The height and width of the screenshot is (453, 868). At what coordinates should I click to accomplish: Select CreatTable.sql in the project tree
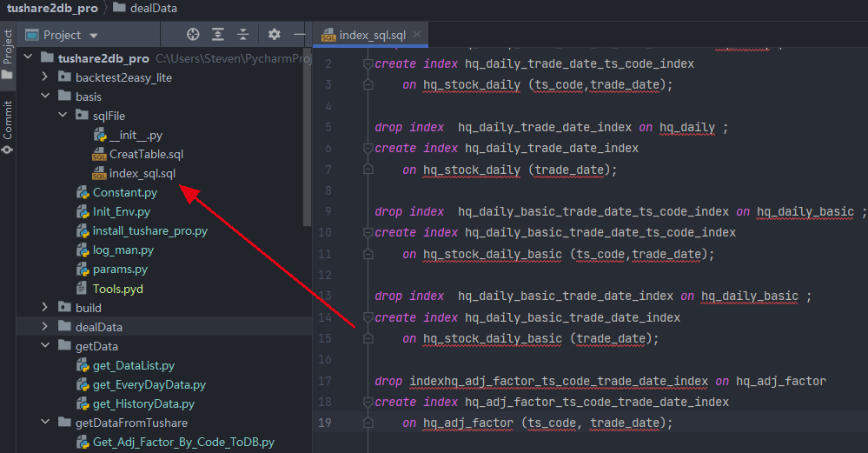tap(146, 154)
